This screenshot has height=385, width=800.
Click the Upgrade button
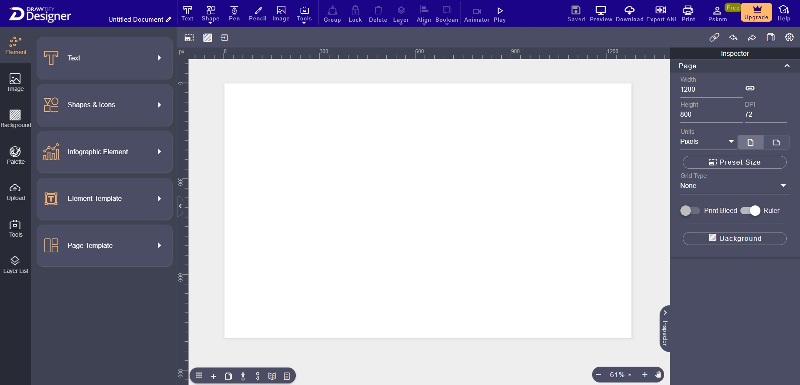756,12
